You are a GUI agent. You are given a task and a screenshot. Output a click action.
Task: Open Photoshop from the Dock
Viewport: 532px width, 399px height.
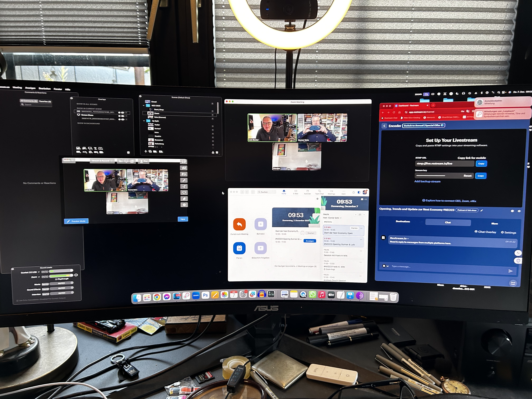click(x=205, y=295)
